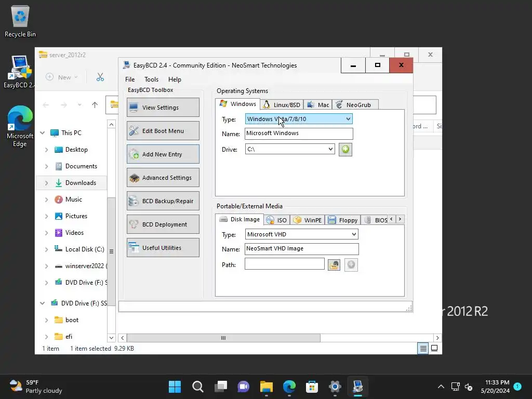Expand Documents node in Explorer tree
This screenshot has height=399, width=532.
coord(46,166)
